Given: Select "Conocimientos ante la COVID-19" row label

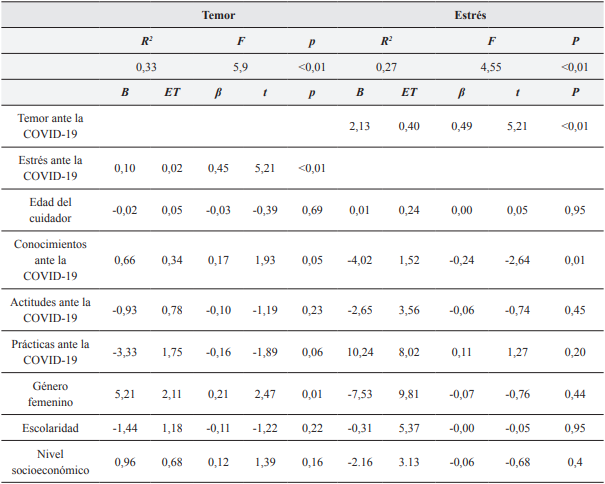Looking at the screenshot, I should 50,259.
